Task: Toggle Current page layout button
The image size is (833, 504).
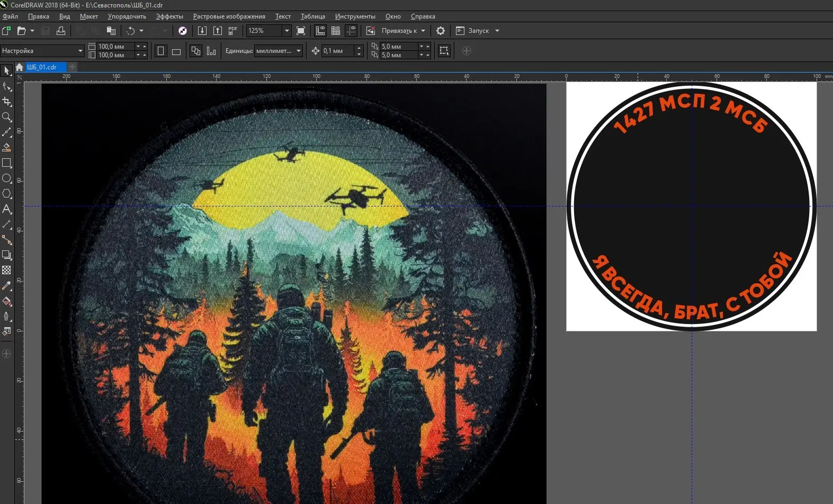Action: point(211,51)
